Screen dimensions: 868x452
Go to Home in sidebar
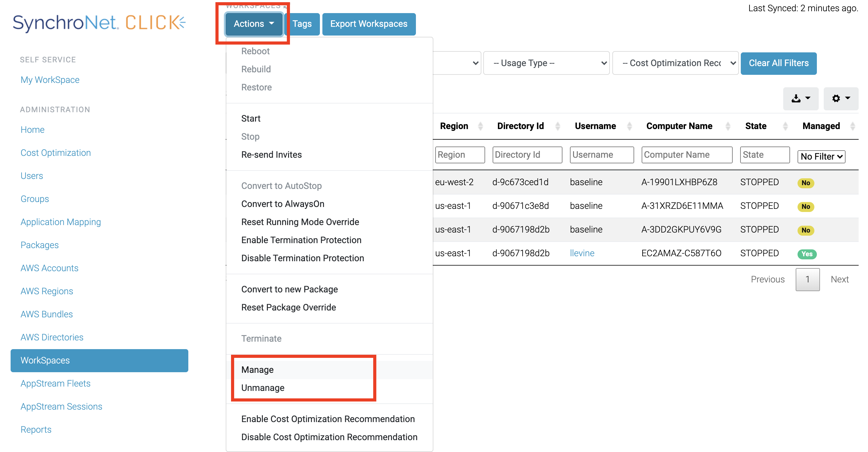(32, 130)
